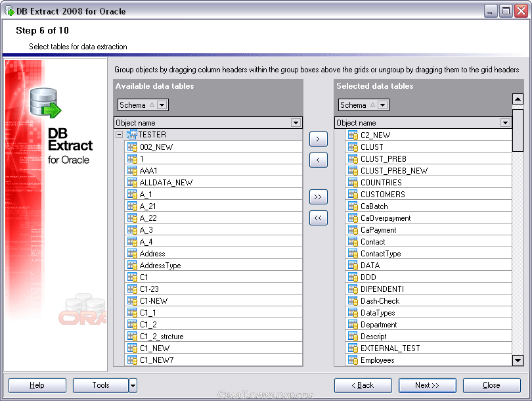The image size is (532, 401).
Task: Click the table icon beside C1_NEW7
Action: tap(132, 360)
